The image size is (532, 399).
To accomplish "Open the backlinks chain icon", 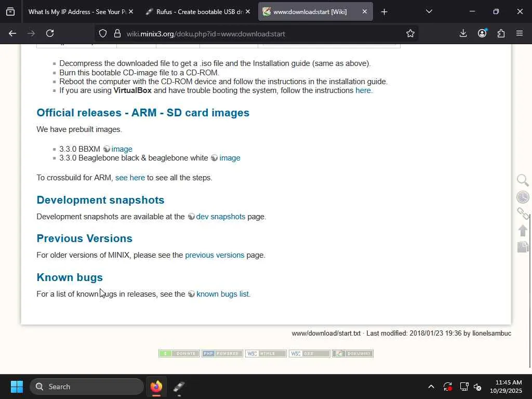I will point(523,214).
